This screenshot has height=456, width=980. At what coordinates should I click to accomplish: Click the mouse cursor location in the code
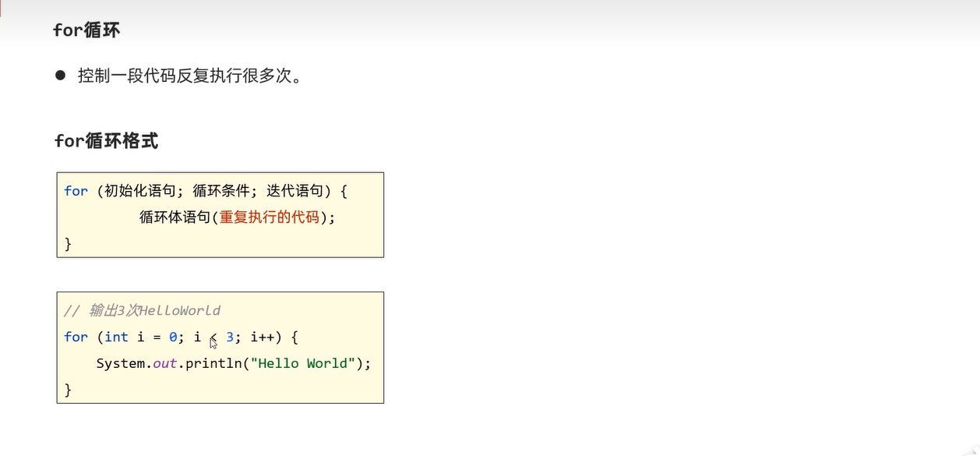pyautogui.click(x=212, y=340)
